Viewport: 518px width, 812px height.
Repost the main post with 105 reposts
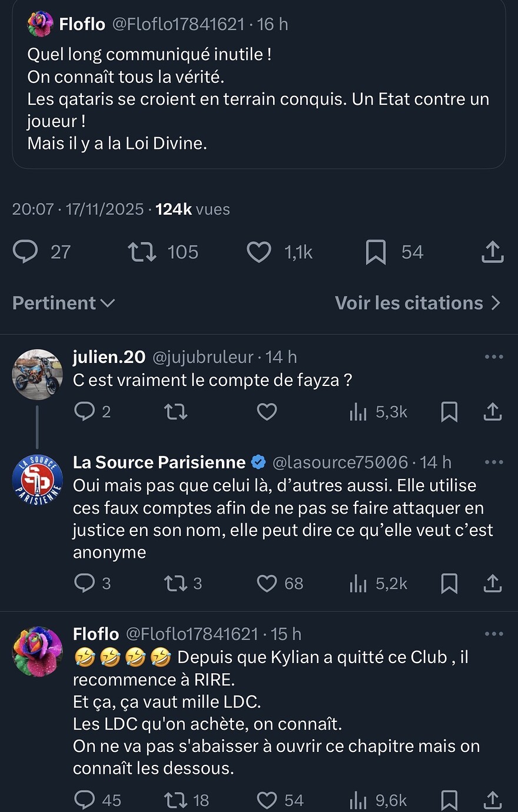142,252
